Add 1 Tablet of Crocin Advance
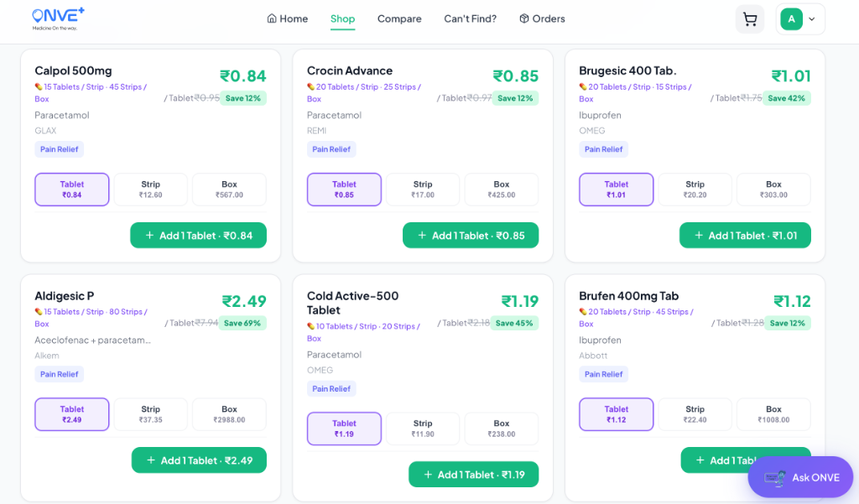 click(471, 236)
